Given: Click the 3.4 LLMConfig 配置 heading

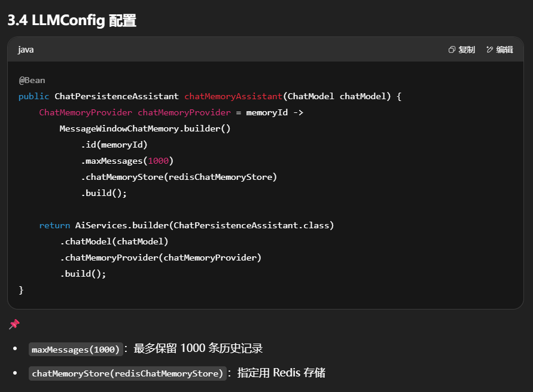Looking at the screenshot, I should tap(72, 21).
